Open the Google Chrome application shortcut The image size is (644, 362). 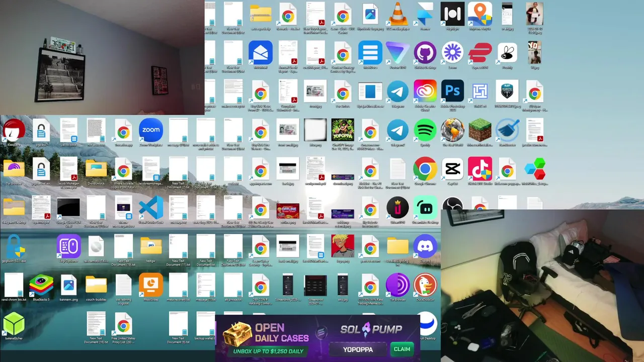point(425,169)
